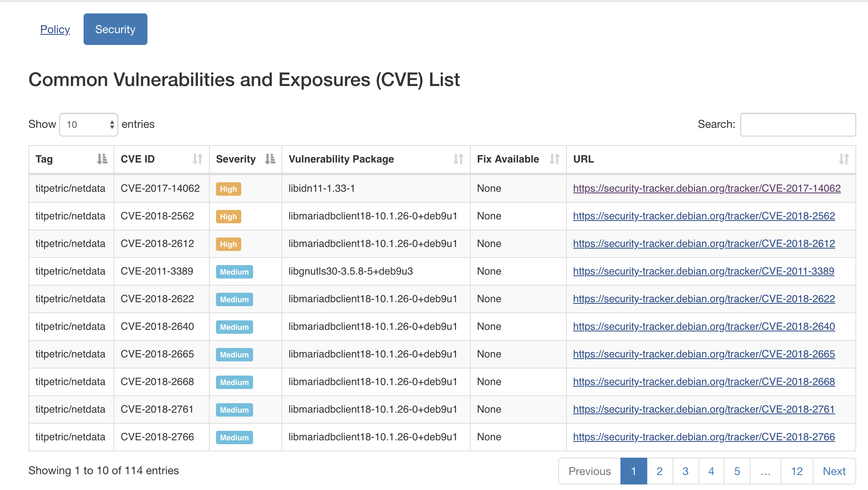
Task: Go to the Previous page
Action: click(590, 471)
